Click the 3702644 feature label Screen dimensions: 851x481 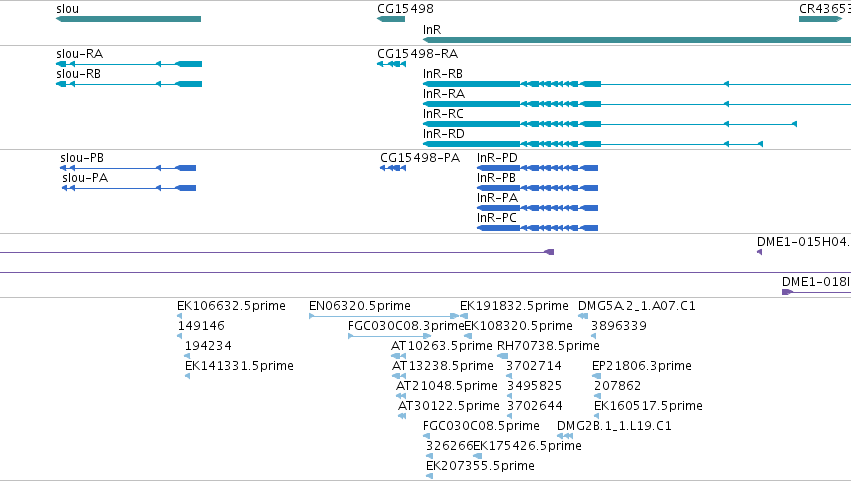click(x=535, y=406)
